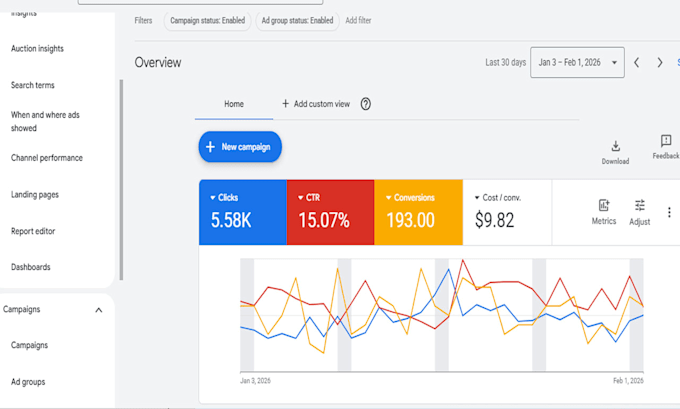Open Dashboards in sidebar
The image size is (680, 409).
[x=30, y=267]
